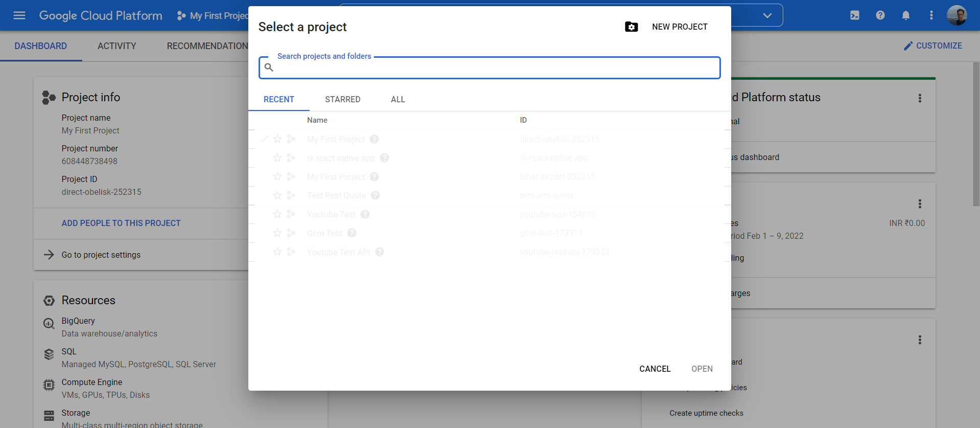Click the SQL layers icon in Resources
The width and height of the screenshot is (980, 428).
click(49, 354)
